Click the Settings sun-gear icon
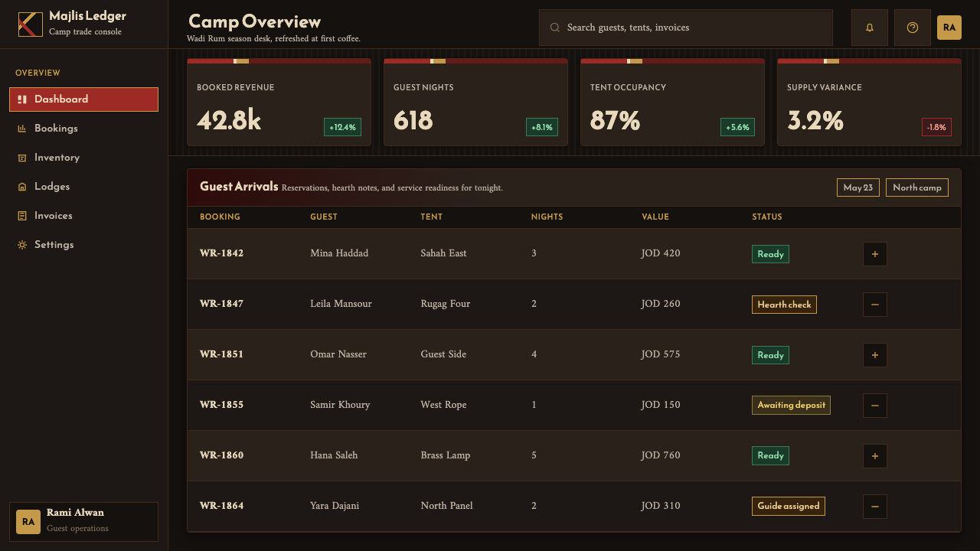 click(22, 245)
